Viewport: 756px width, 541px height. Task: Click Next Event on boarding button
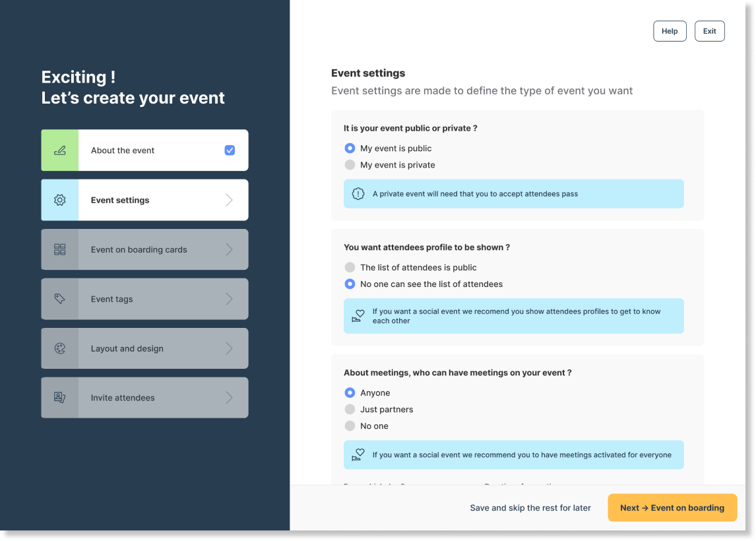672,508
